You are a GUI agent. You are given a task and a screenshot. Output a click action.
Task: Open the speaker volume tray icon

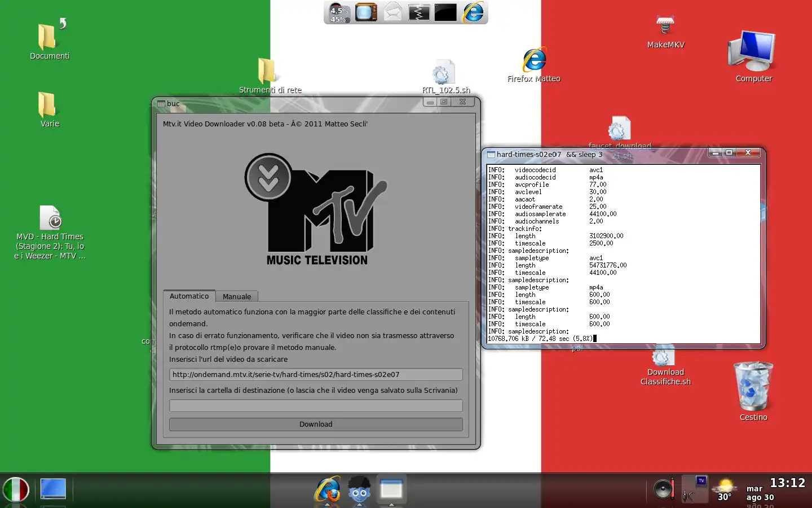pyautogui.click(x=664, y=489)
